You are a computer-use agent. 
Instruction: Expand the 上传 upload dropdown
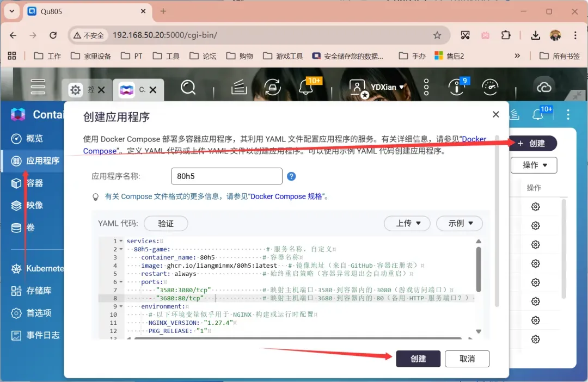pyautogui.click(x=407, y=223)
